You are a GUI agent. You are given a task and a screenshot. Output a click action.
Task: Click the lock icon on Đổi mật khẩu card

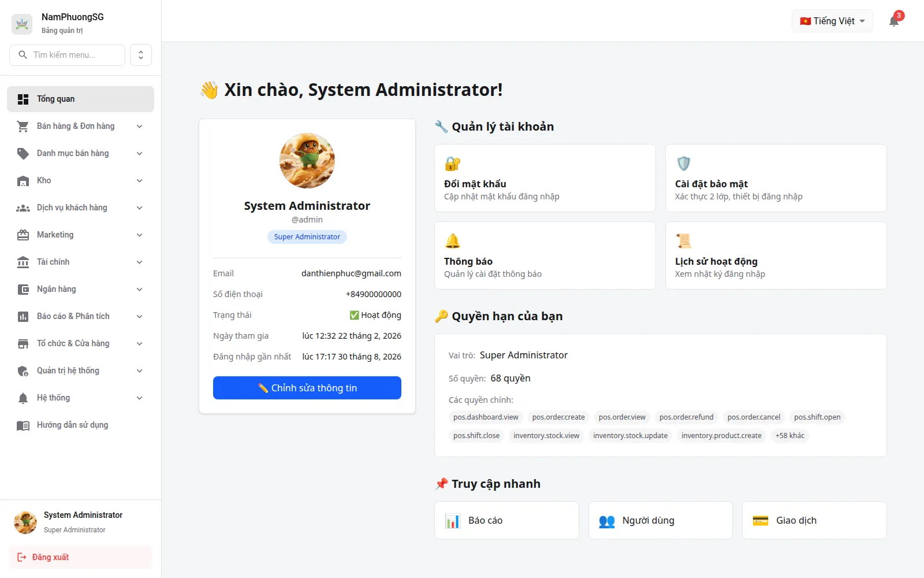[x=453, y=164]
